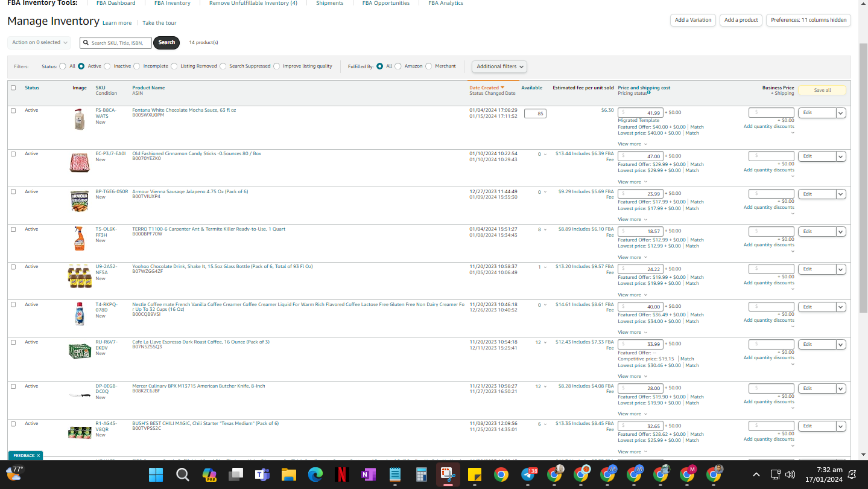Click the Add a product button

coord(741,20)
